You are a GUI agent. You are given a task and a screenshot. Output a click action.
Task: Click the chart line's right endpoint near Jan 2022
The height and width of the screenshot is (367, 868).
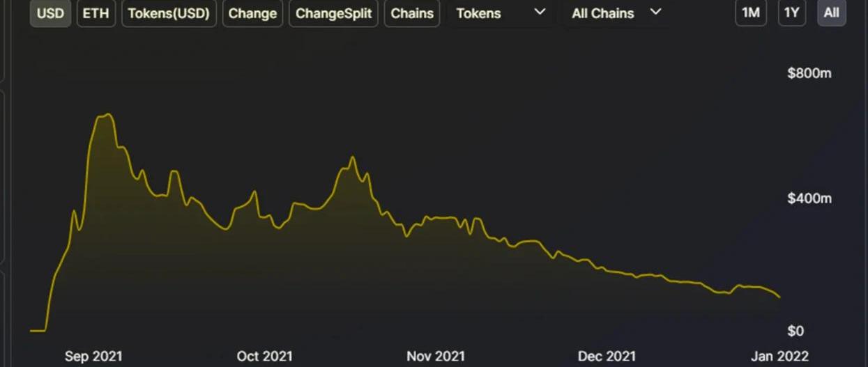(779, 297)
